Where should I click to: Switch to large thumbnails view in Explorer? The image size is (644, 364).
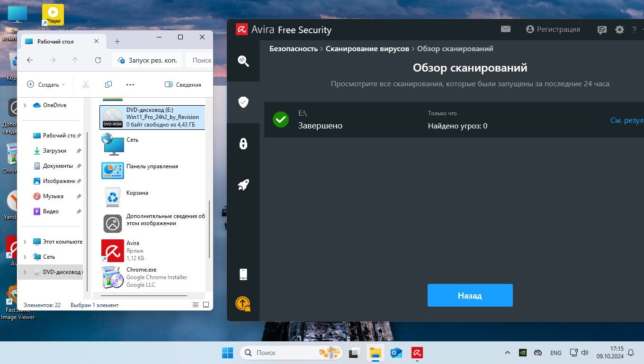(206, 305)
